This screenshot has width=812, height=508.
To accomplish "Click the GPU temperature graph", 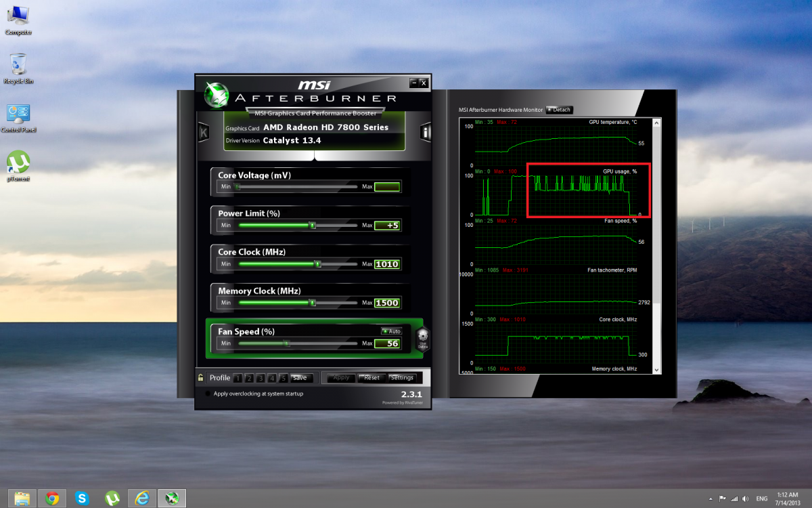I will click(556, 143).
